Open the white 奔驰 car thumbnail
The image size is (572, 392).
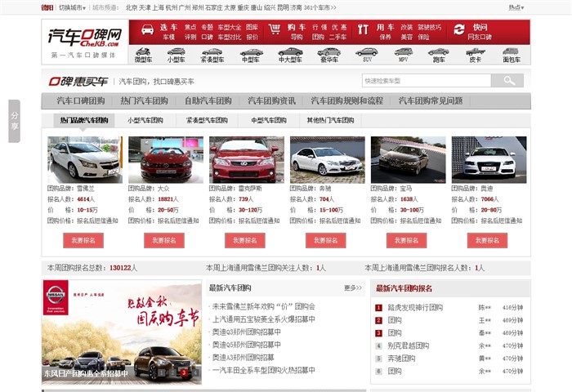(x=327, y=160)
